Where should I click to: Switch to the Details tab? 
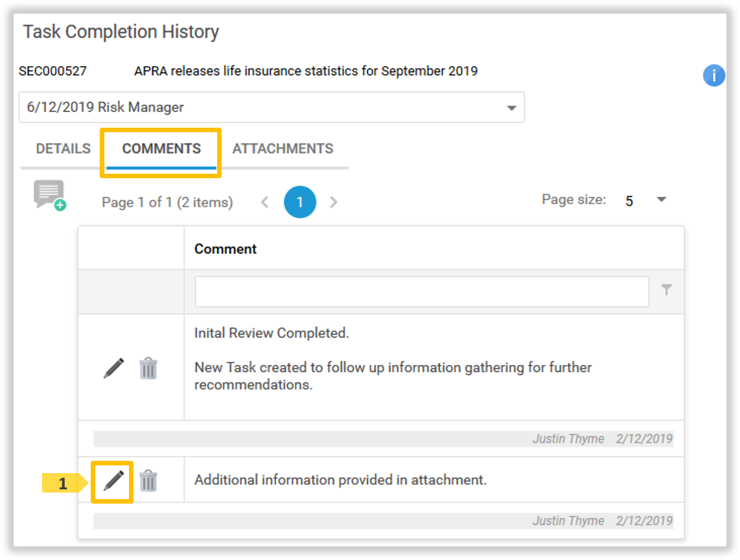pos(63,149)
